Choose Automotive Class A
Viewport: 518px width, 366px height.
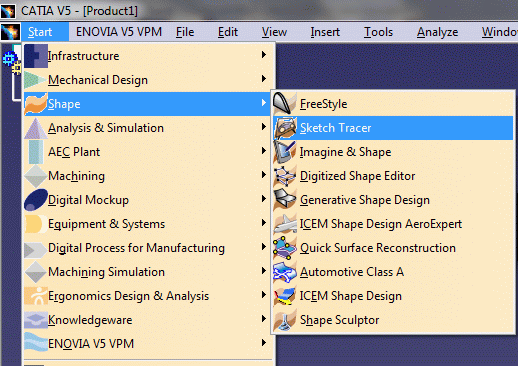(x=393, y=272)
